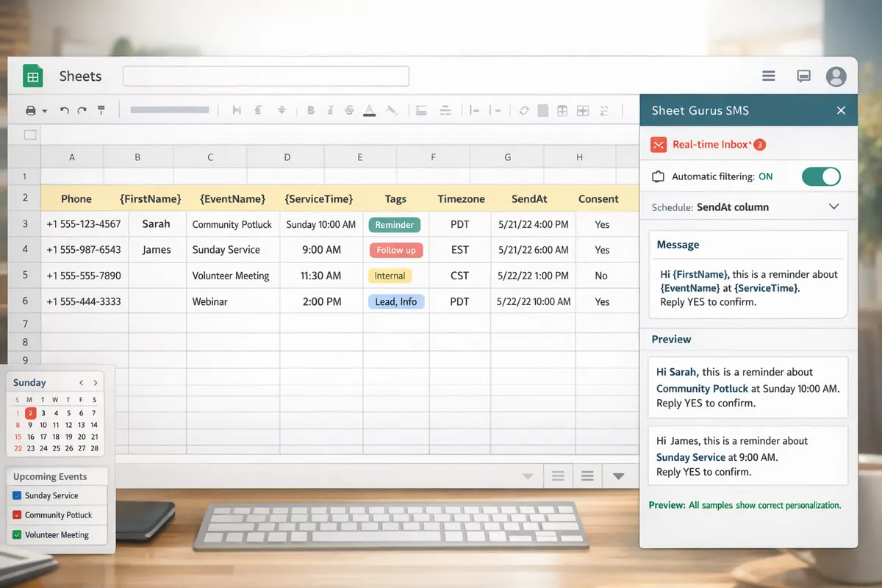Click the Sheets logo icon
This screenshot has width=882, height=588.
tap(32, 76)
